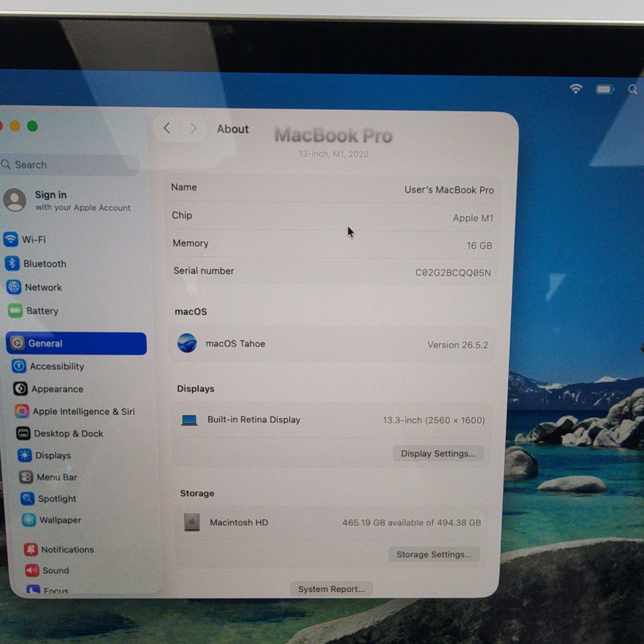
Task: Select the Menu Bar icon
Action: [x=26, y=477]
